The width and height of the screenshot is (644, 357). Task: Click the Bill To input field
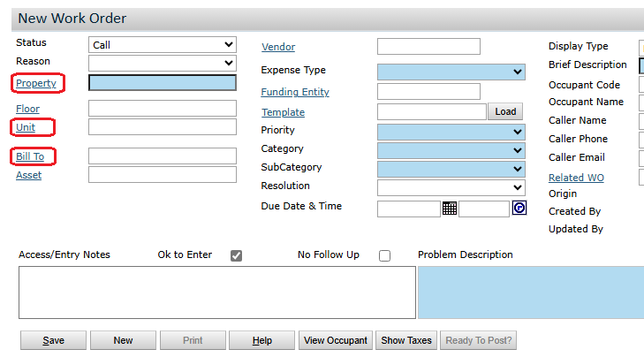tap(163, 156)
